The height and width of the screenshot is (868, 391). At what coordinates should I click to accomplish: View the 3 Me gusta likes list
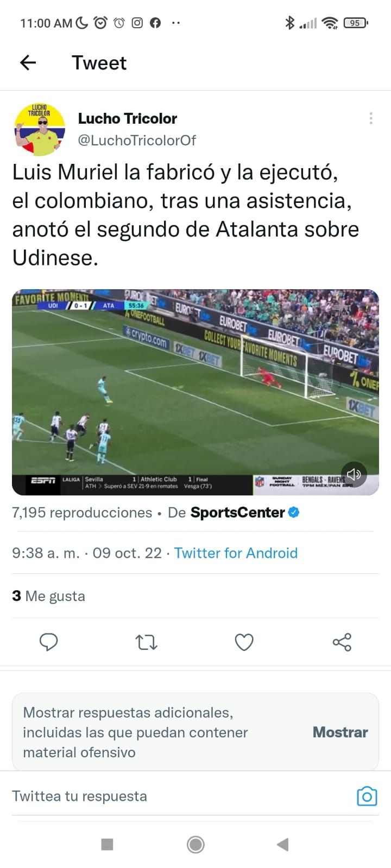coord(48,596)
